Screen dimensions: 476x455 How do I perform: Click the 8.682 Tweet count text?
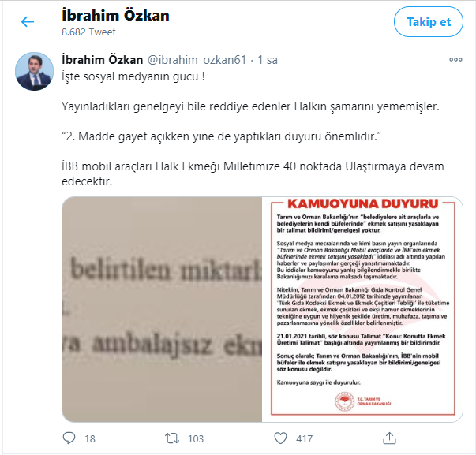pos(88,32)
